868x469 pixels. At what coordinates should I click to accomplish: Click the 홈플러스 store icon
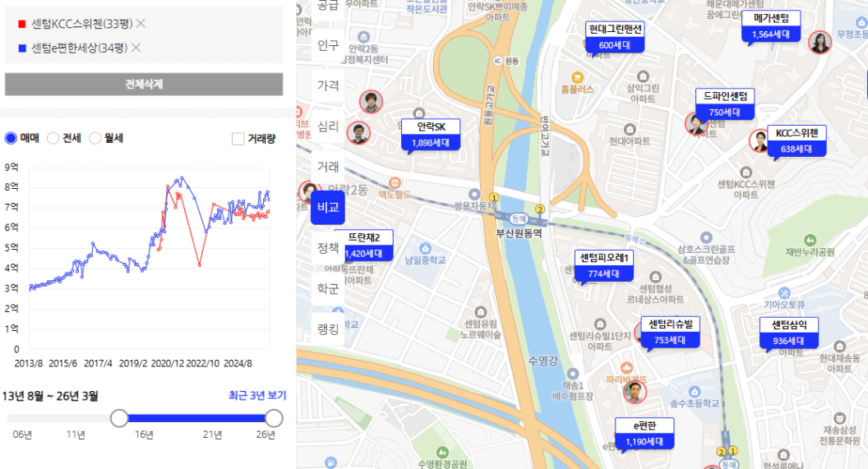[x=577, y=77]
